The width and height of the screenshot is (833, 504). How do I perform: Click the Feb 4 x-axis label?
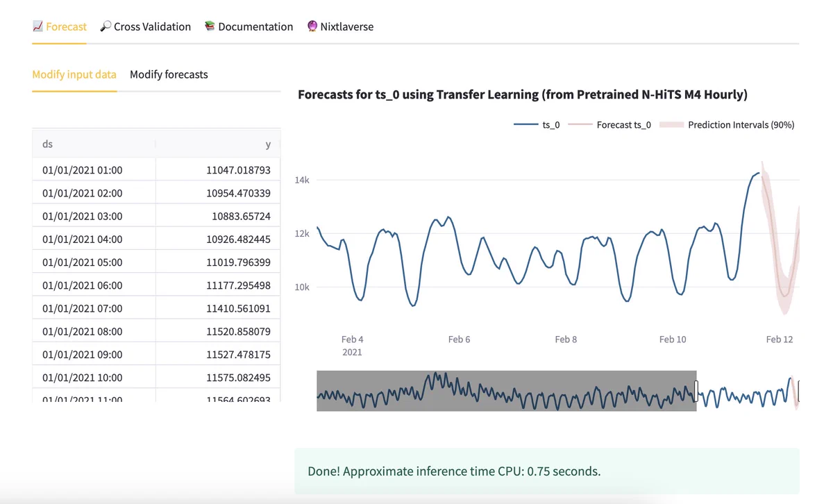[352, 339]
